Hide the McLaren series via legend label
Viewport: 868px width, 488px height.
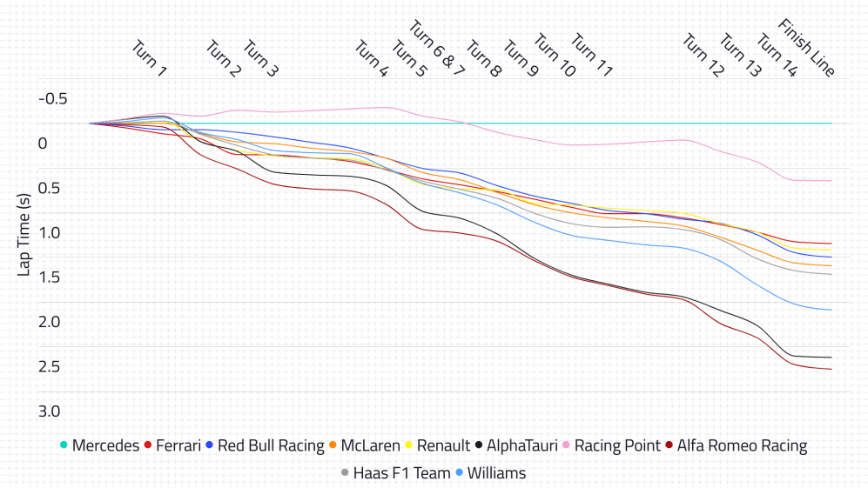(370, 446)
